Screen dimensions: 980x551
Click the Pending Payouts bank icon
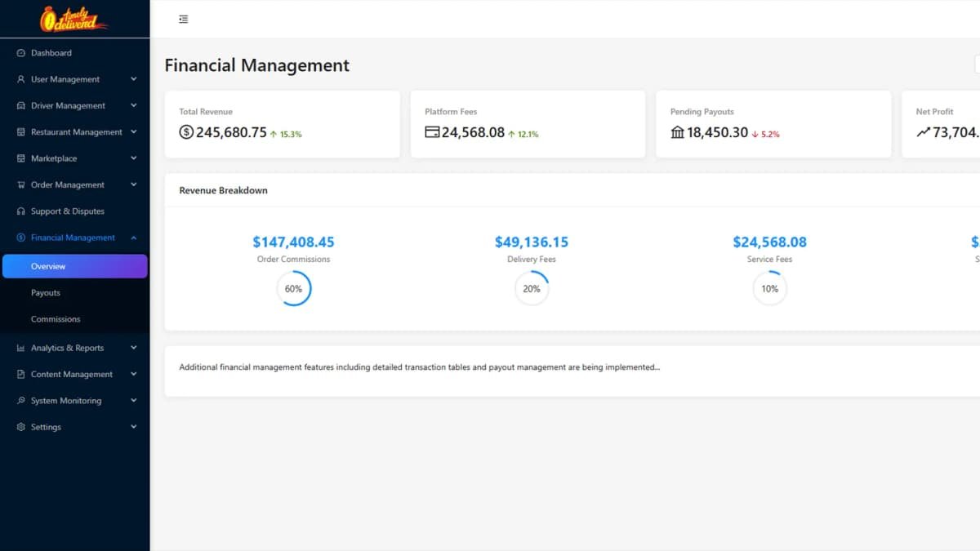pos(677,132)
